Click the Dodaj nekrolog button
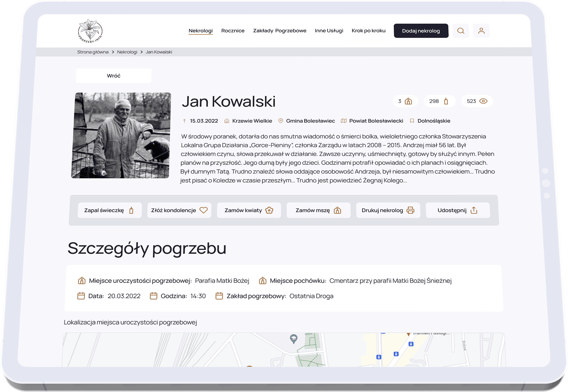Image resolution: width=568 pixels, height=392 pixels. click(421, 31)
